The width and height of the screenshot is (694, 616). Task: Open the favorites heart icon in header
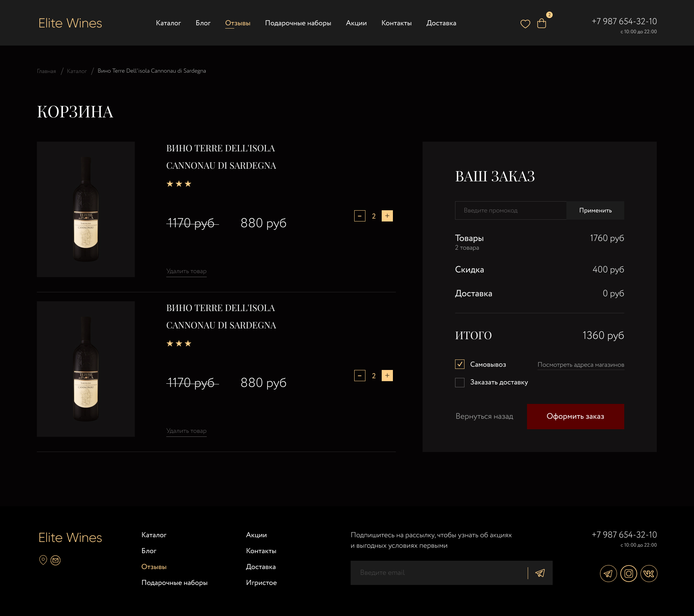coord(525,24)
